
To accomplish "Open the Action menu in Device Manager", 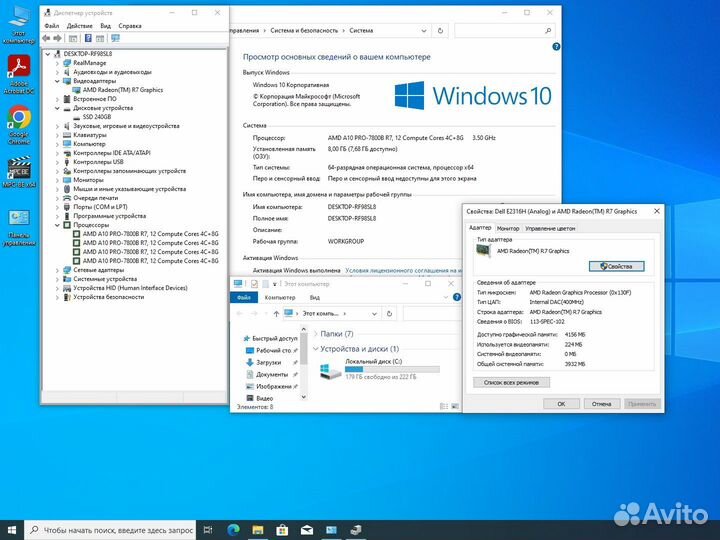I will click(x=79, y=26).
